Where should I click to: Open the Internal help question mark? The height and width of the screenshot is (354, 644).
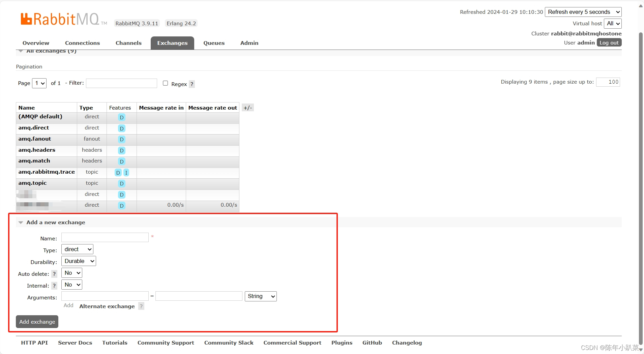54,286
